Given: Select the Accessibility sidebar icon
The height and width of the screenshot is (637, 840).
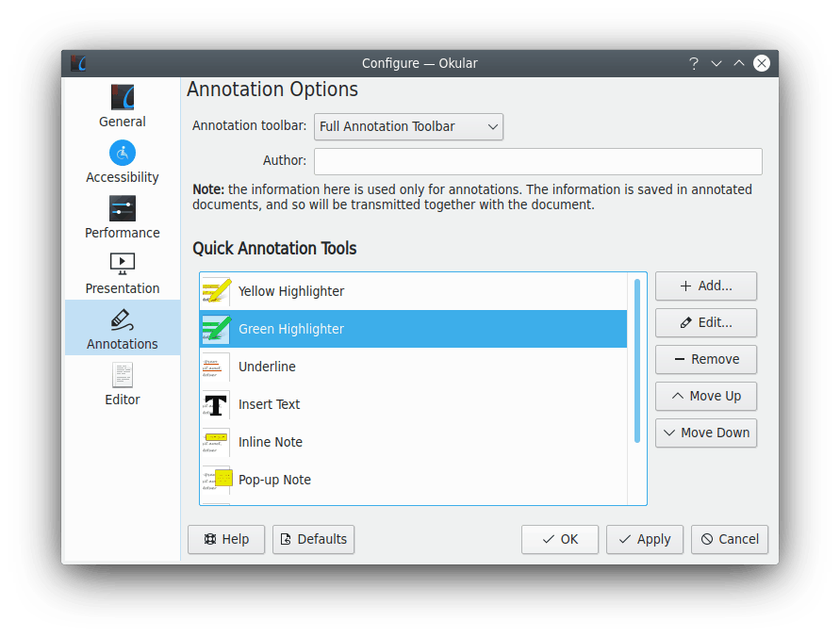Looking at the screenshot, I should click(x=122, y=153).
